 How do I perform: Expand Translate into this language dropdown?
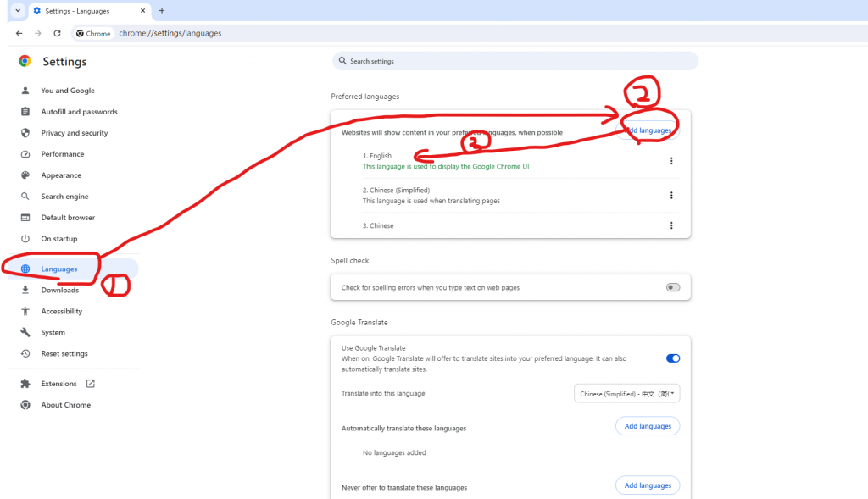point(627,394)
